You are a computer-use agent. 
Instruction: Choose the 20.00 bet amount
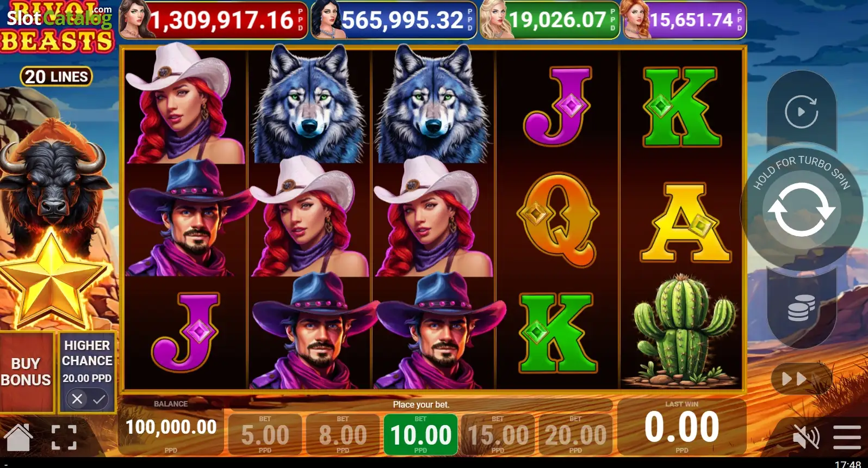(x=575, y=434)
